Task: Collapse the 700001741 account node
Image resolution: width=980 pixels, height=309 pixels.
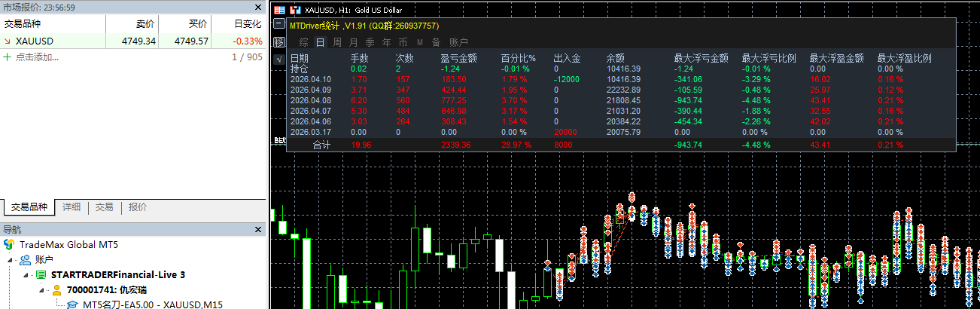Action: (41, 289)
